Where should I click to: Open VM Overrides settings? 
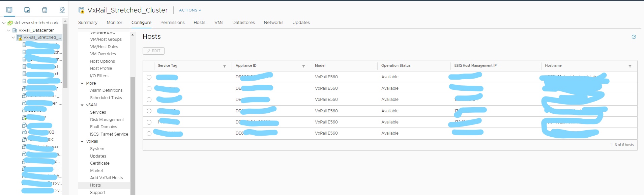(x=103, y=54)
